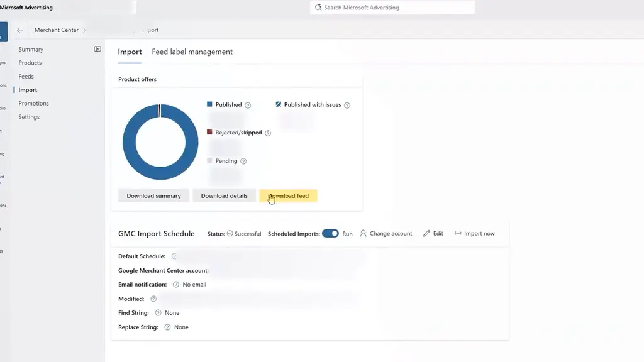Viewport: 644px width, 362px height.
Task: Open Promotions in the sidebar
Action: coord(34,104)
